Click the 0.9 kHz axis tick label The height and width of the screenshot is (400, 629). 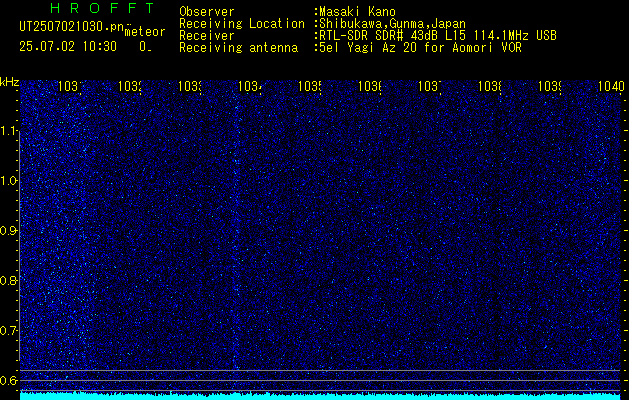click(9, 230)
